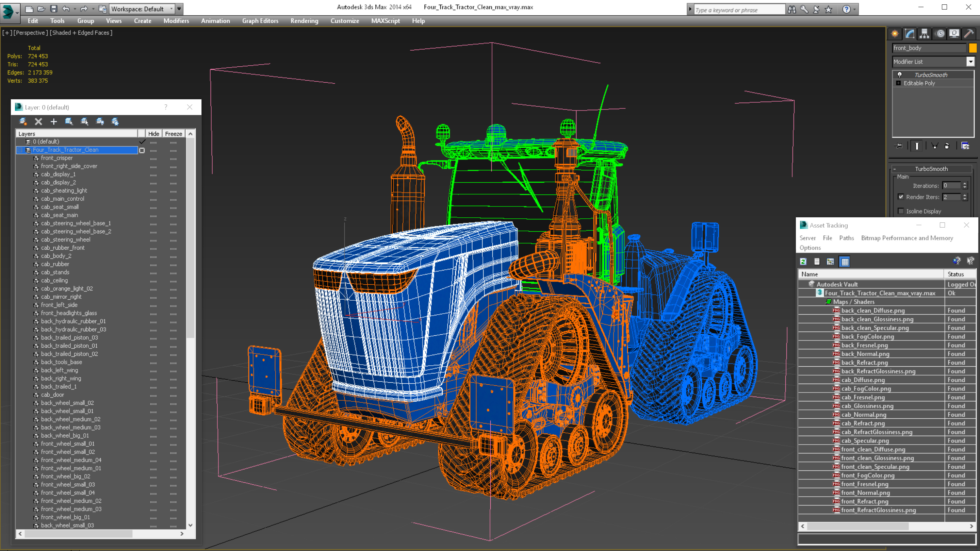This screenshot has width=980, height=551.
Task: Open the Modify command panel tab
Action: coord(910,34)
